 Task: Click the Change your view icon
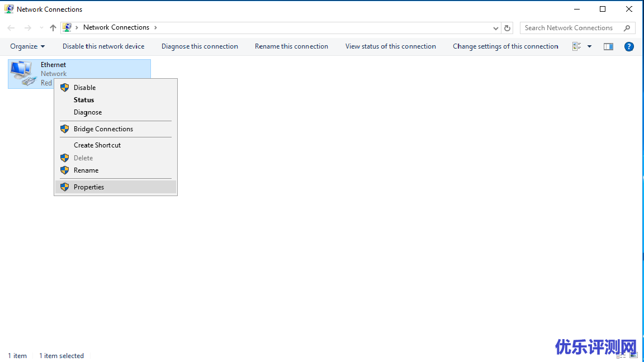click(x=577, y=46)
